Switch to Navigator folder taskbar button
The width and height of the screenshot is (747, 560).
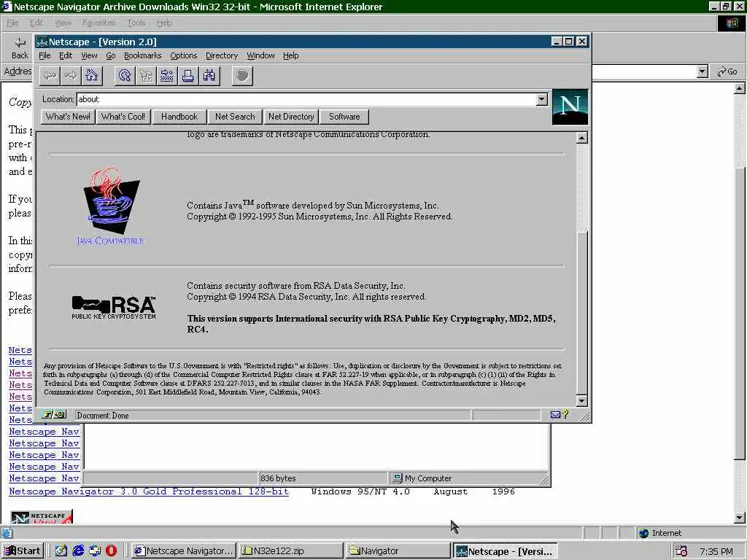[398, 551]
